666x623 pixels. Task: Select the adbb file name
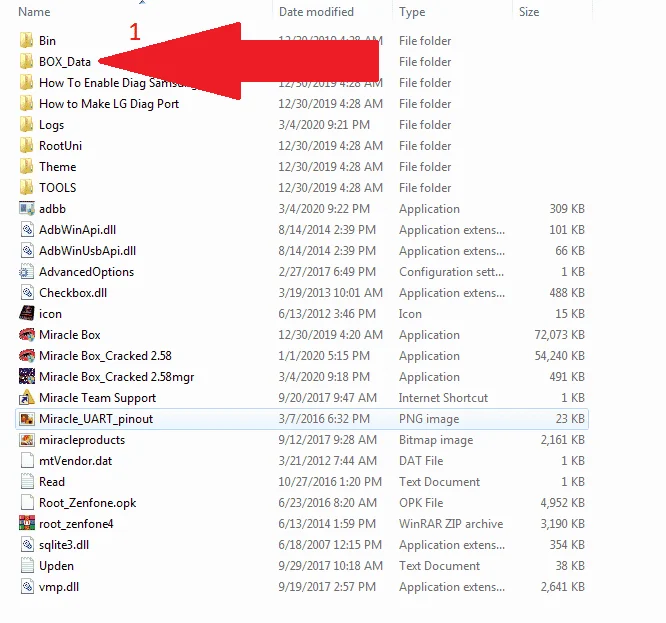(52, 209)
